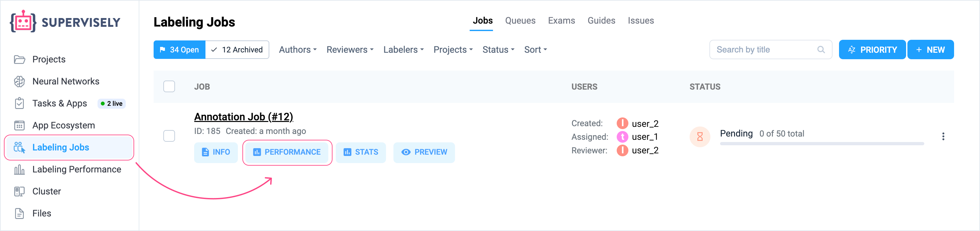The height and width of the screenshot is (231, 980).
Task: Check the Annotation Job #12 checkbox
Action: (169, 136)
